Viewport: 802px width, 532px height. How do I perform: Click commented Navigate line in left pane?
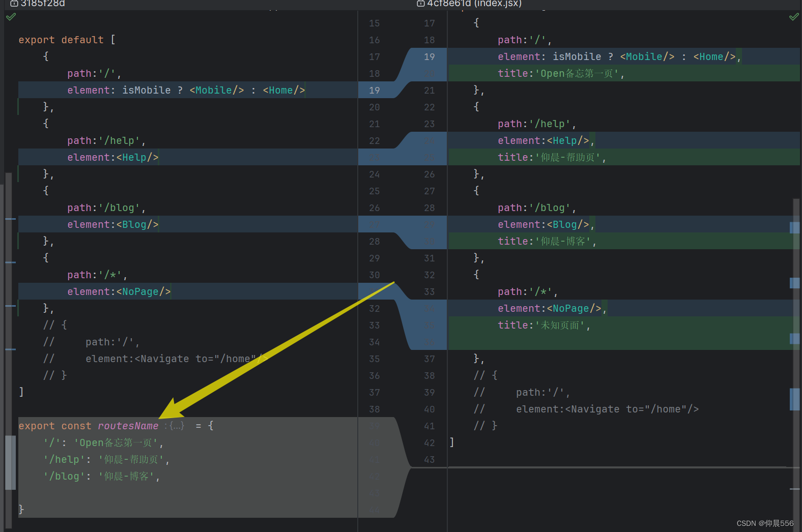click(x=155, y=359)
